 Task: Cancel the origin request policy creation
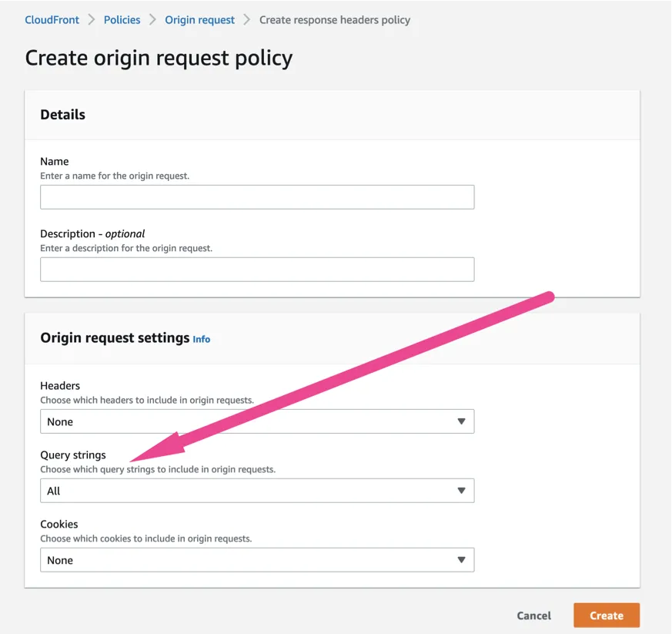click(x=533, y=616)
